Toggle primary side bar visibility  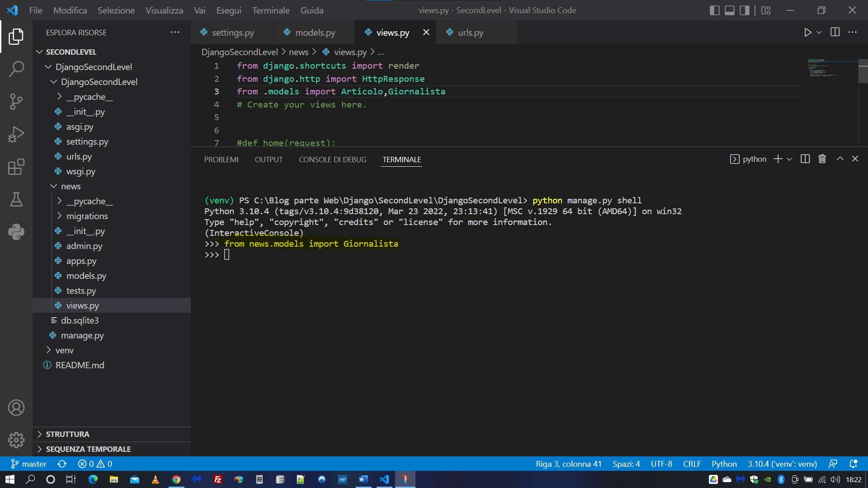[x=715, y=10]
